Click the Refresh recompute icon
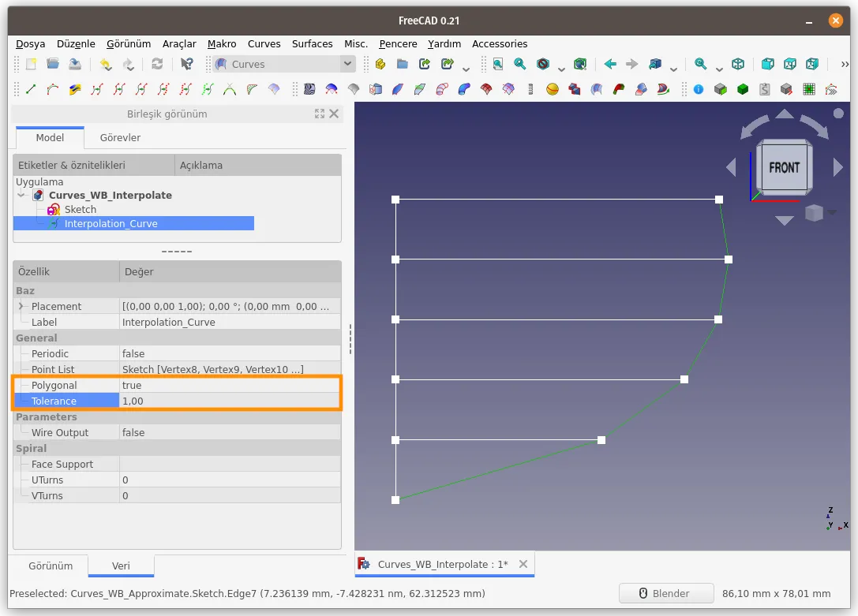Image resolution: width=858 pixels, height=616 pixels. pos(157,64)
